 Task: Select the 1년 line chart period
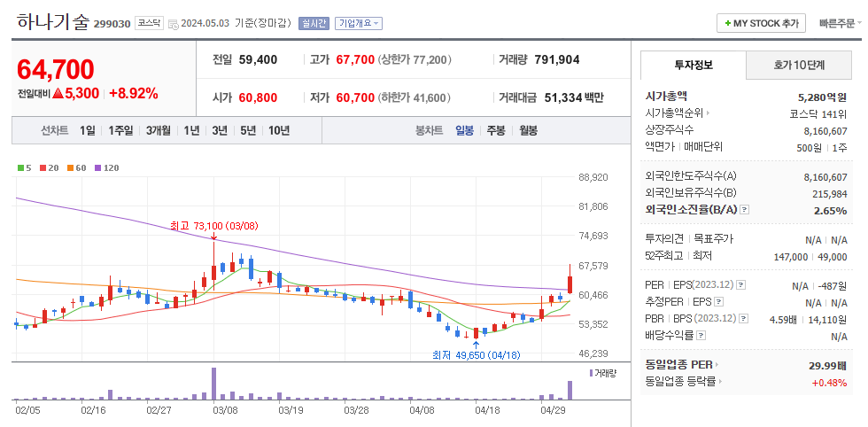(191, 131)
